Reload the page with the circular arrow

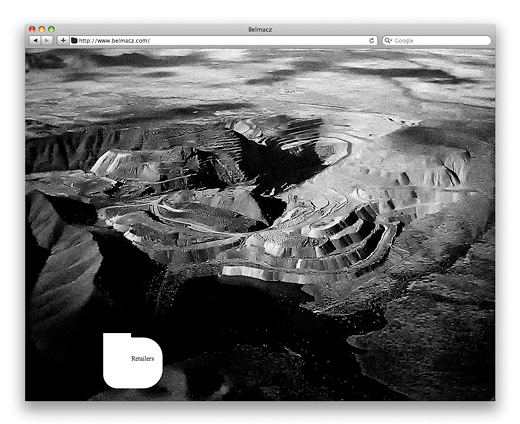click(372, 41)
